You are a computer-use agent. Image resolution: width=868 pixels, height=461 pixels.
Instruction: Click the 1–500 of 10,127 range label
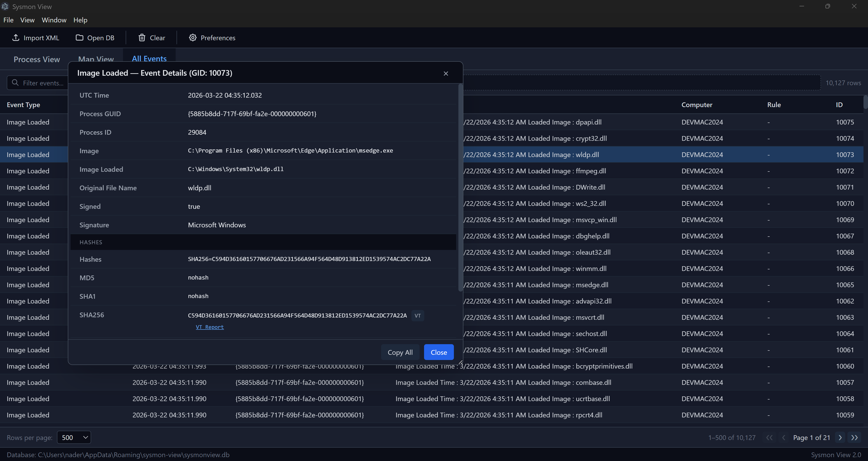(x=731, y=437)
